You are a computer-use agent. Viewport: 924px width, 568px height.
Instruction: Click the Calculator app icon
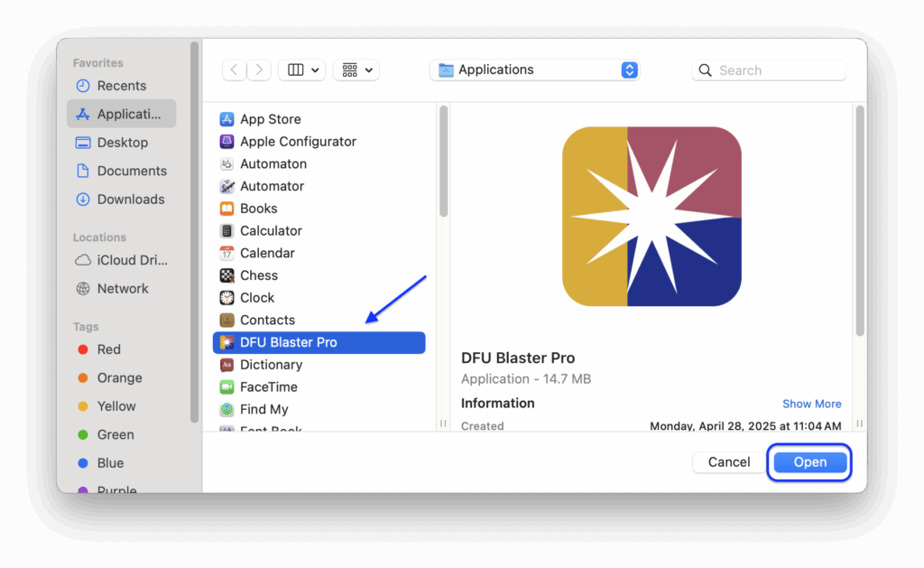pos(226,230)
